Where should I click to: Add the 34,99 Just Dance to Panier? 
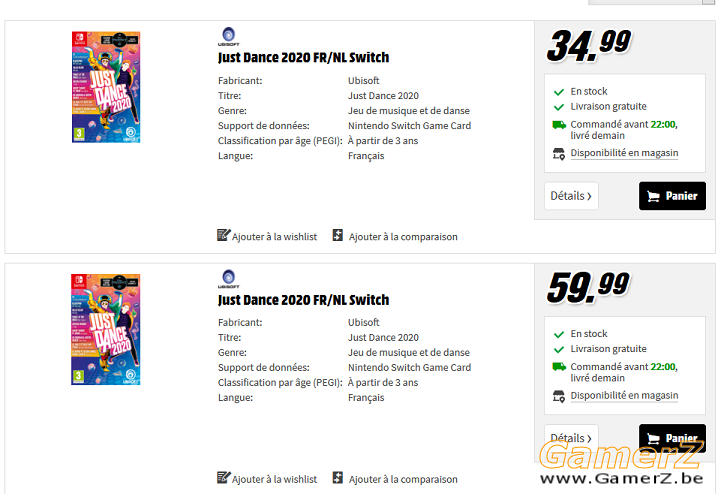(x=672, y=196)
